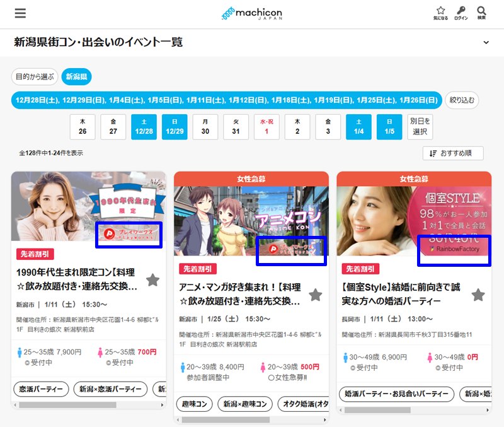504x427 pixels.
Task: Open the おすすめ順 sort dropdown
Action: tap(453, 153)
